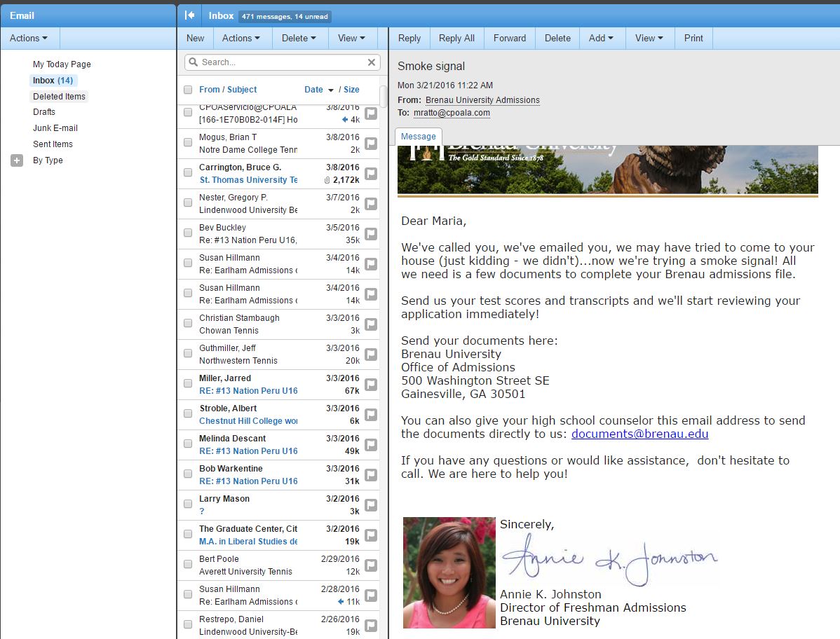Viewport: 840px width, 639px height.
Task: Flag the Melinda Descant message
Action: pyautogui.click(x=371, y=445)
